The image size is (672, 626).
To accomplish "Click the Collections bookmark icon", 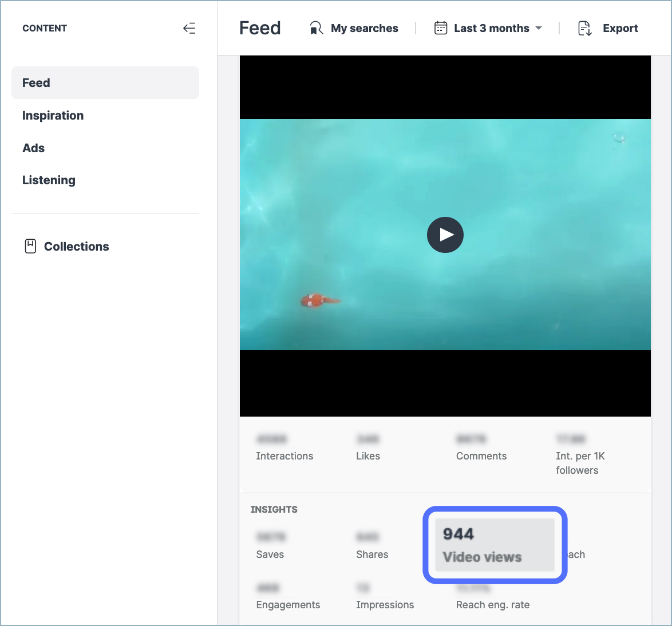I will point(30,247).
